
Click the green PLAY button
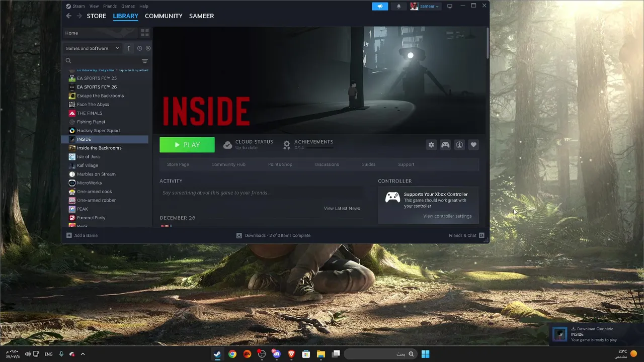click(x=187, y=145)
